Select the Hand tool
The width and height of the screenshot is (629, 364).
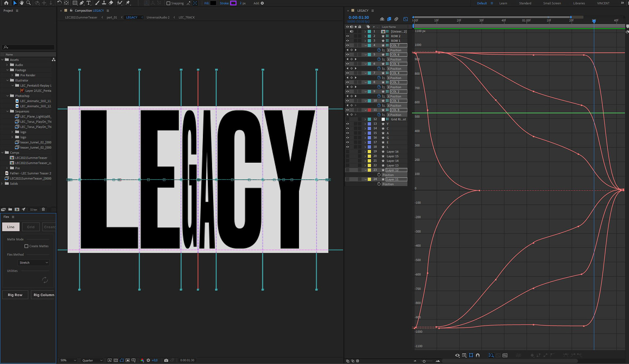coord(22,3)
